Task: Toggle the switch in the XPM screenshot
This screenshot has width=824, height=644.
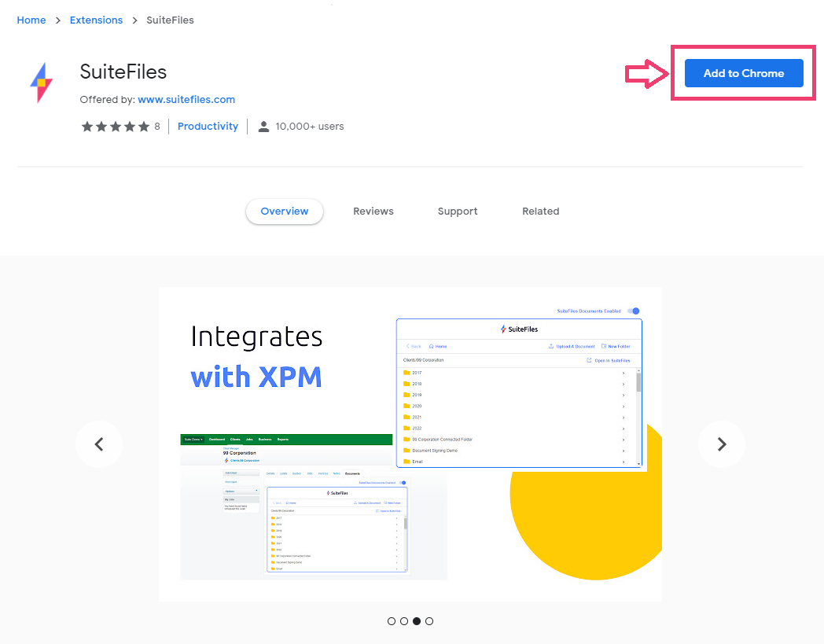Action: [403, 482]
